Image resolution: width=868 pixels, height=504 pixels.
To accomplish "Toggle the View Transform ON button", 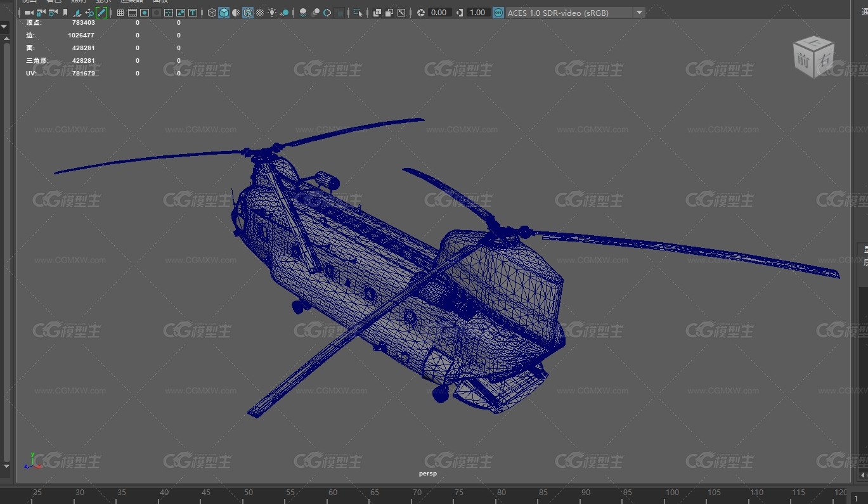I will point(498,13).
